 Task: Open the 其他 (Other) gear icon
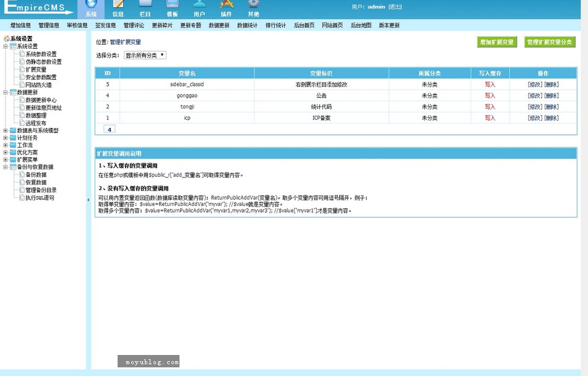[254, 7]
